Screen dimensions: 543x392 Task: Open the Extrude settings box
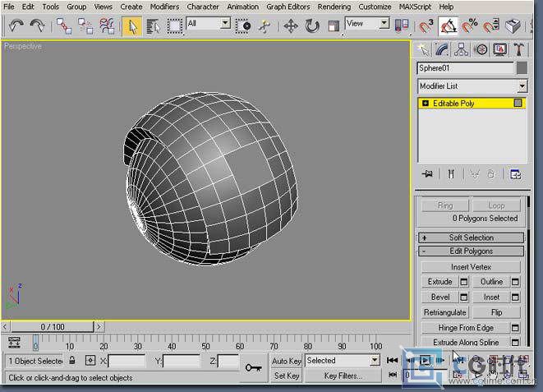[464, 282]
